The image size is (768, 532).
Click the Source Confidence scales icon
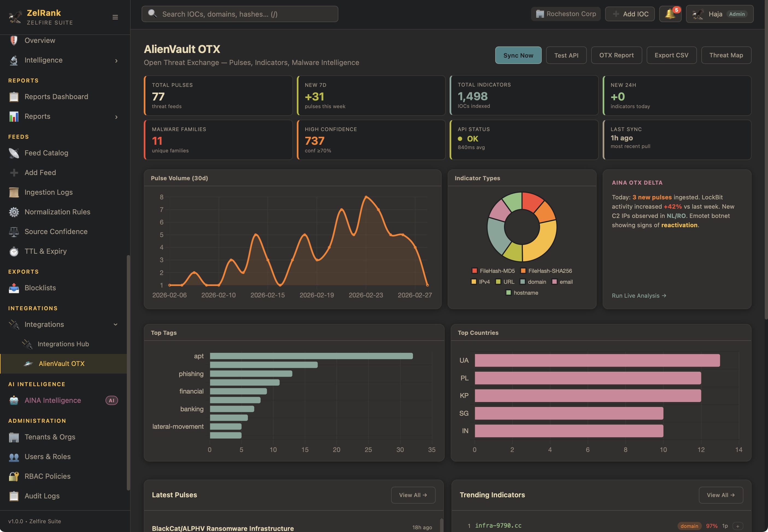[x=14, y=232]
